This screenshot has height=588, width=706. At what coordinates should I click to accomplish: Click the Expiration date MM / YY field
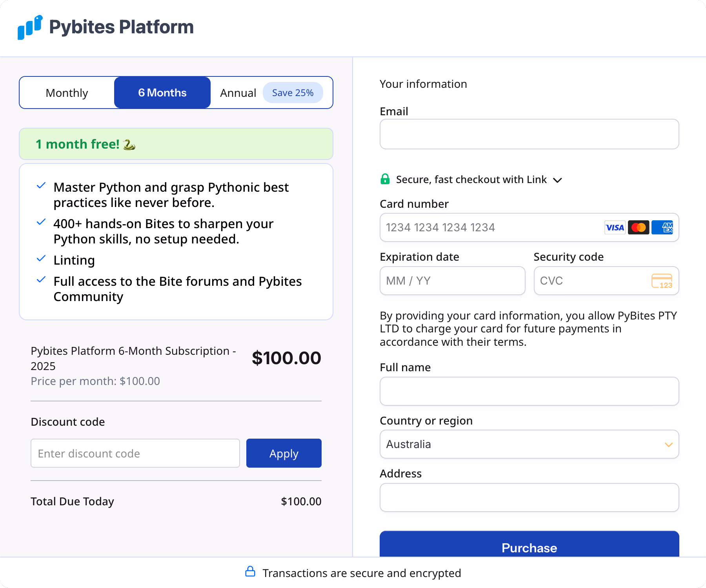click(453, 281)
